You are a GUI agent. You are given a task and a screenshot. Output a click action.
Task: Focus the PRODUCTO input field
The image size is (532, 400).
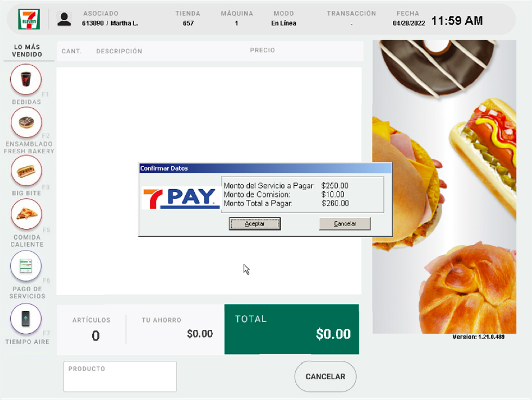pos(120,377)
